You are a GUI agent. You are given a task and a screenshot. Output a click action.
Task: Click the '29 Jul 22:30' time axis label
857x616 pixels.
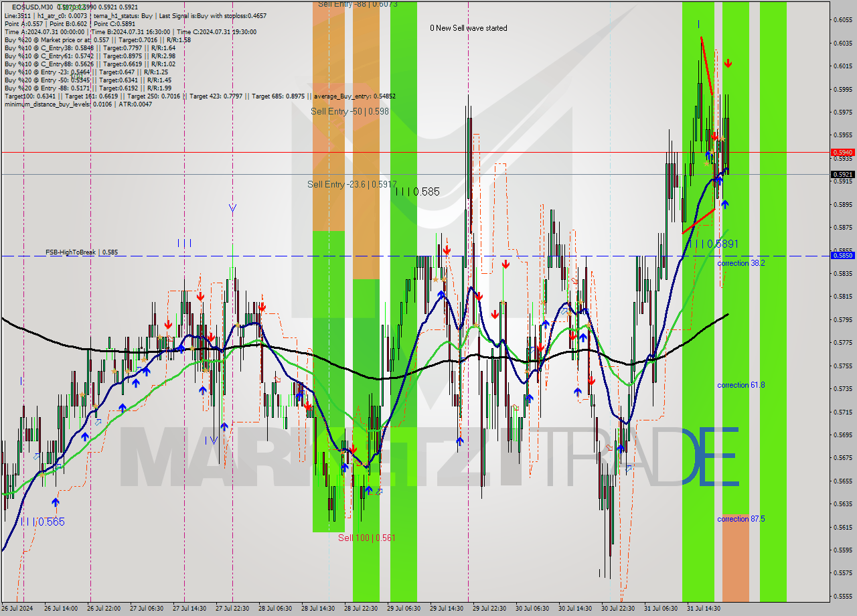[x=489, y=609]
